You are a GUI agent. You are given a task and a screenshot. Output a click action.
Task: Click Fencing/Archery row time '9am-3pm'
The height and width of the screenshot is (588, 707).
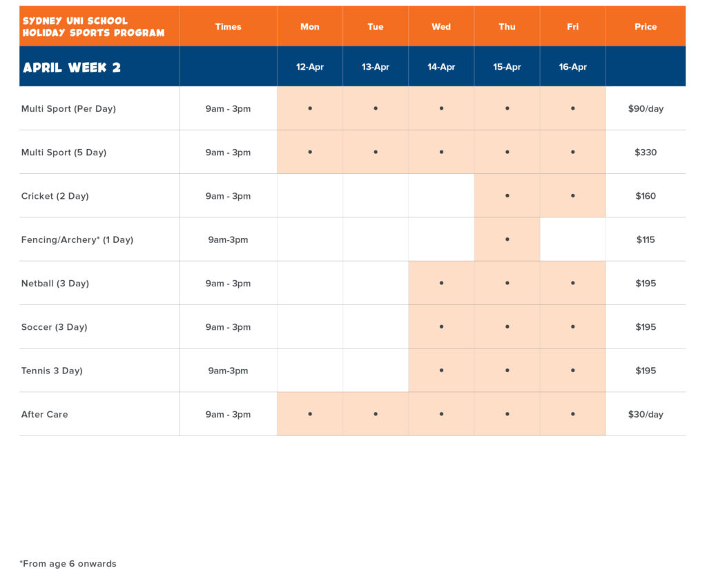228,239
